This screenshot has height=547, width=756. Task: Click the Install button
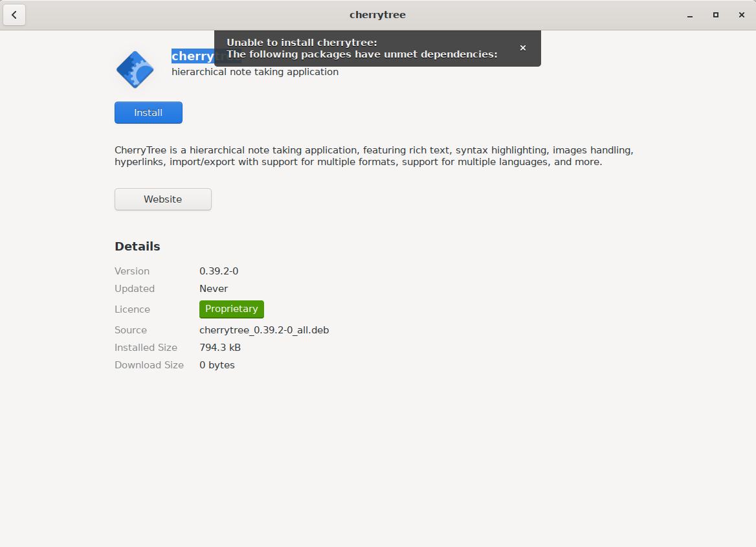tap(148, 113)
